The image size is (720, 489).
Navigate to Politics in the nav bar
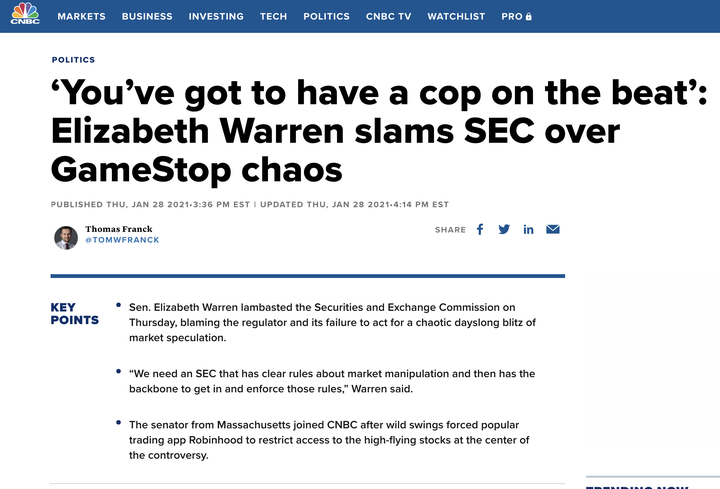click(326, 17)
